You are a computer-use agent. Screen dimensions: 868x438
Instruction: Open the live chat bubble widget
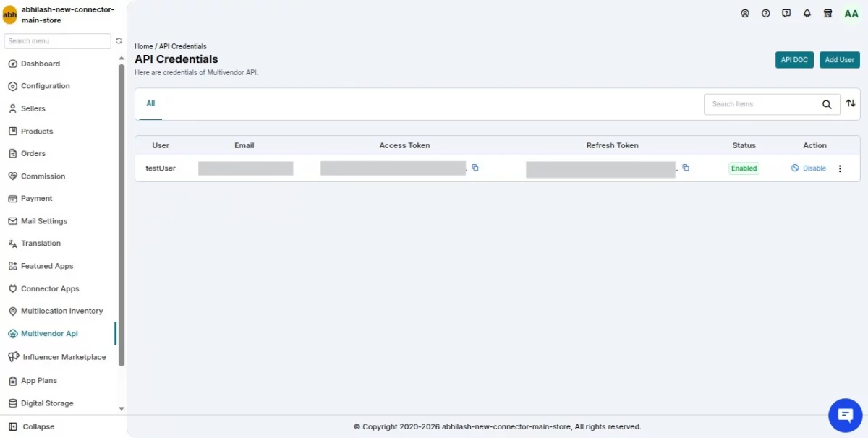[x=846, y=415]
